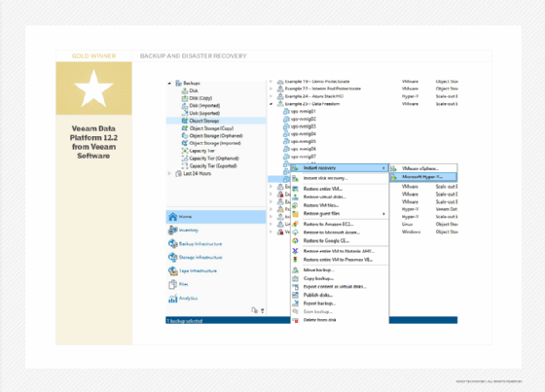Open the Instant recovery submenu entry
This screenshot has height=392, width=545.
click(340, 168)
